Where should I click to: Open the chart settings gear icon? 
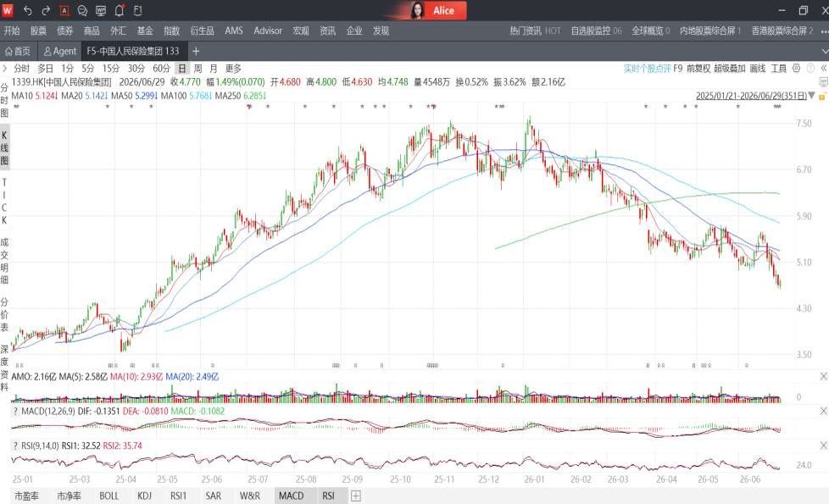pos(796,68)
